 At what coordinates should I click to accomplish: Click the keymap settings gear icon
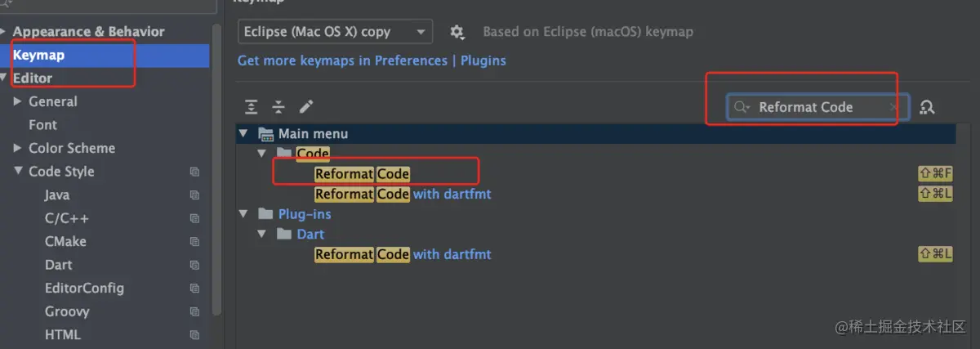click(457, 32)
